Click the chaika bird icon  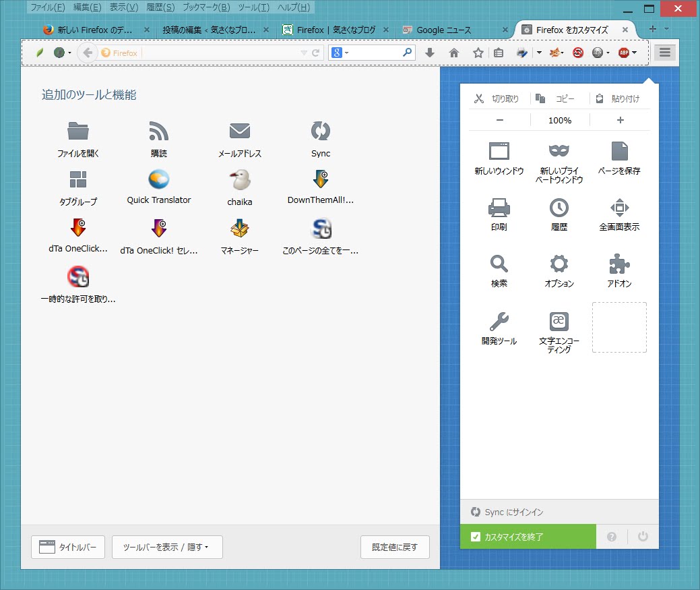click(x=240, y=180)
